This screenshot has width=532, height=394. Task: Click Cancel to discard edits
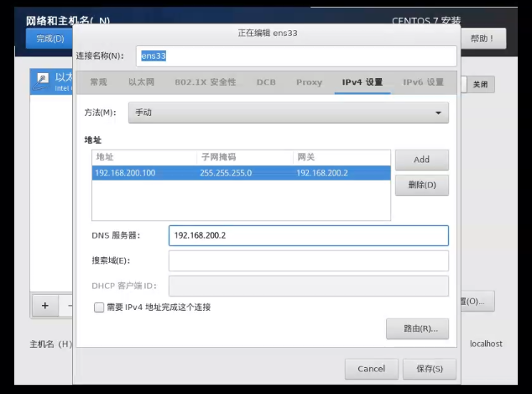coord(371,369)
